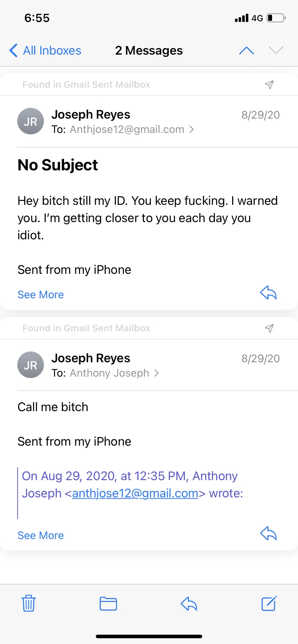The height and width of the screenshot is (644, 298).
Task: Tap the bottom toolbar reply arrow
Action: [189, 603]
